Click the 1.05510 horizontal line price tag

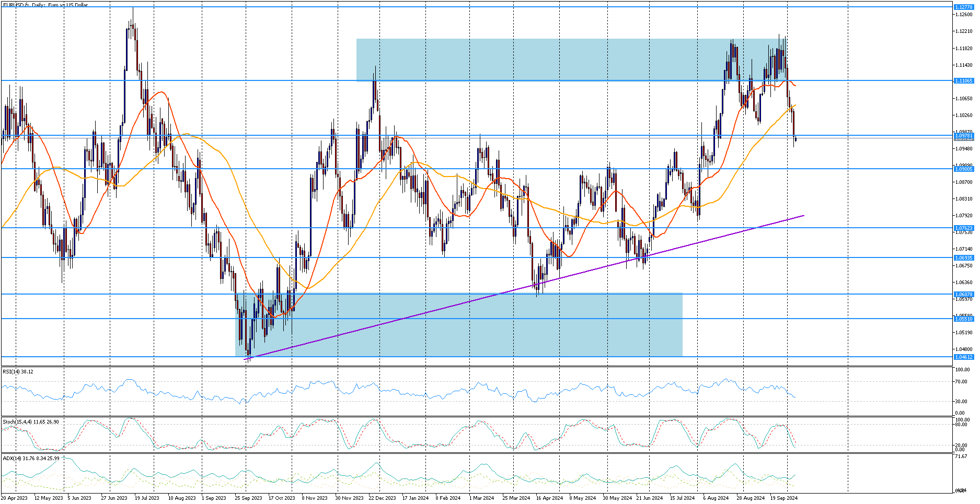[964, 319]
